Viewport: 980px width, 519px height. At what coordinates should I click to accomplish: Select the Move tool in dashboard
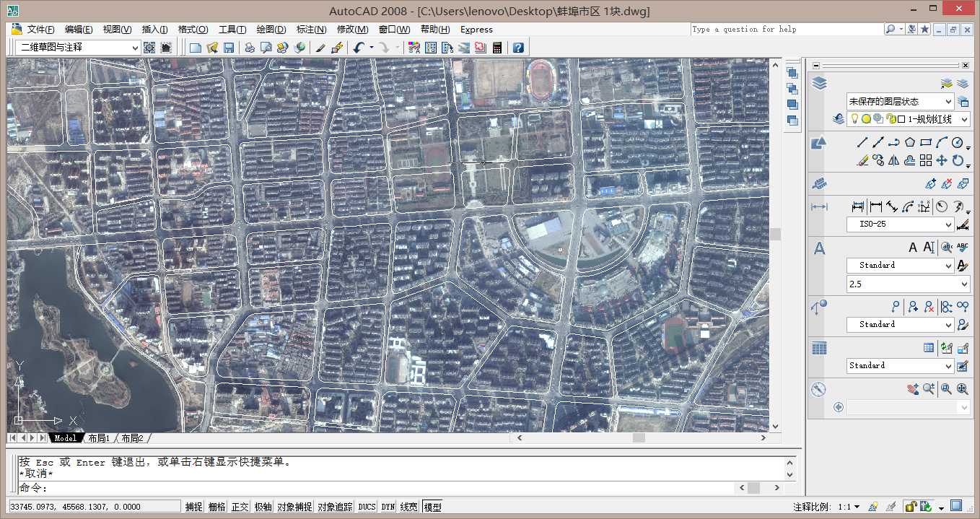pyautogui.click(x=942, y=160)
